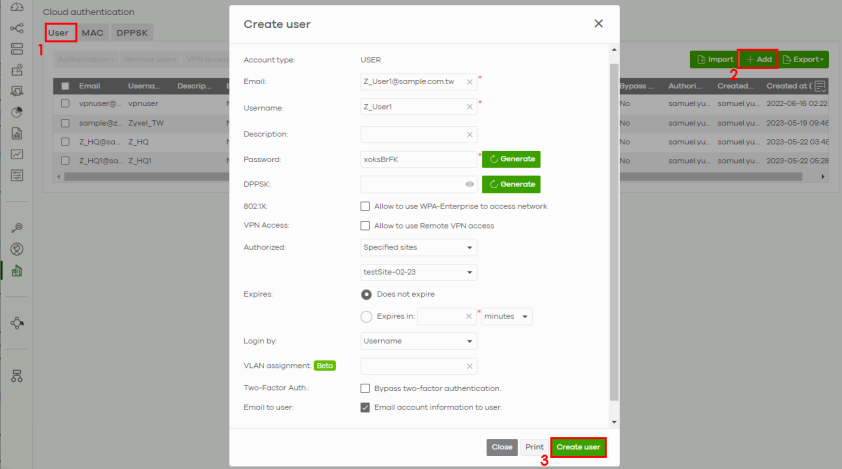Select the Does not expire radio option
This screenshot has height=469, width=842.
[366, 295]
